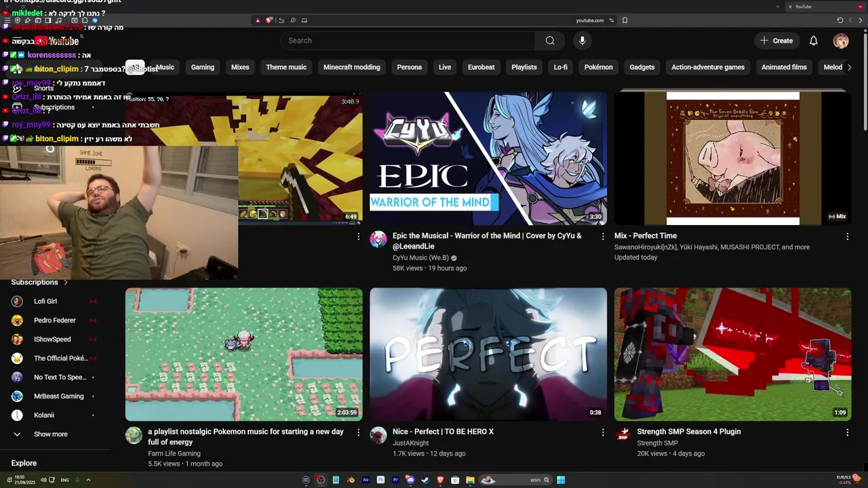The image size is (868, 488).
Task: Open CyYu Music channel avatar
Action: (378, 239)
